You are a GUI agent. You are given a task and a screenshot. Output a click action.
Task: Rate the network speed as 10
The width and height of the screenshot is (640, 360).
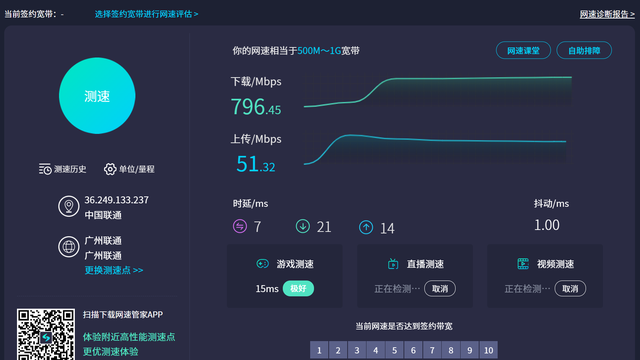489,350
